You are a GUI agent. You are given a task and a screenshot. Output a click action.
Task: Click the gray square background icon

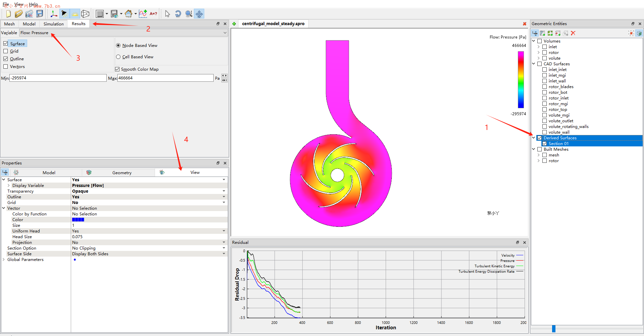100,14
